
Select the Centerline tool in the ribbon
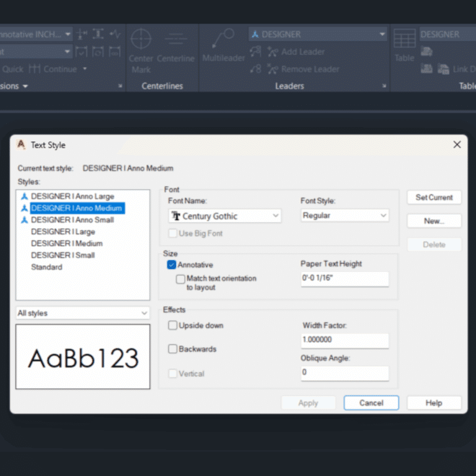[x=175, y=39]
